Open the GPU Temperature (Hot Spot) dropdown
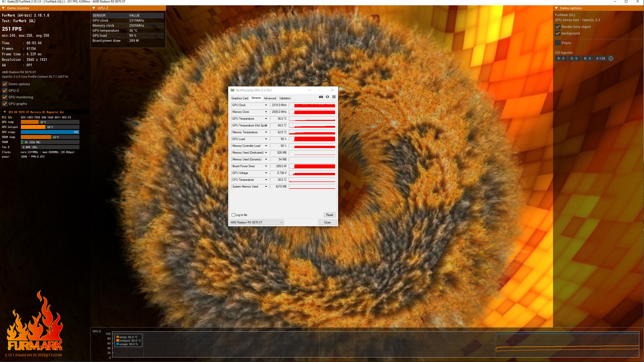This screenshot has height=362, width=644. (266, 125)
